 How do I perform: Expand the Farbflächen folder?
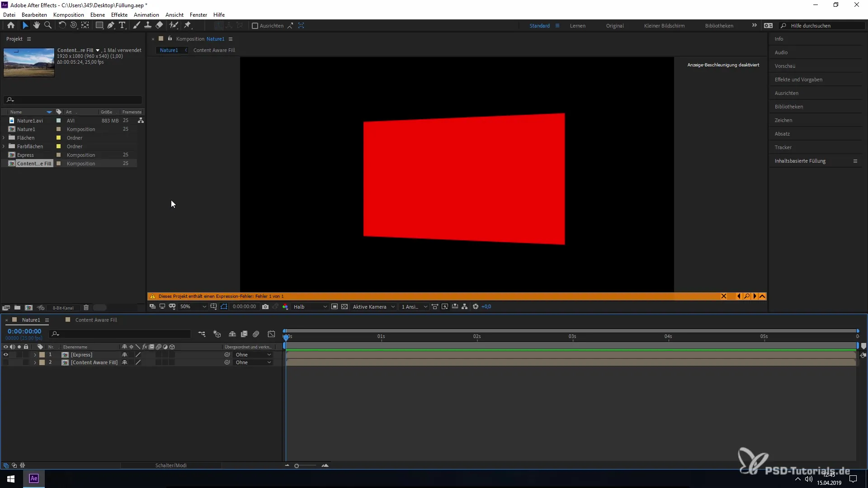click(x=4, y=146)
